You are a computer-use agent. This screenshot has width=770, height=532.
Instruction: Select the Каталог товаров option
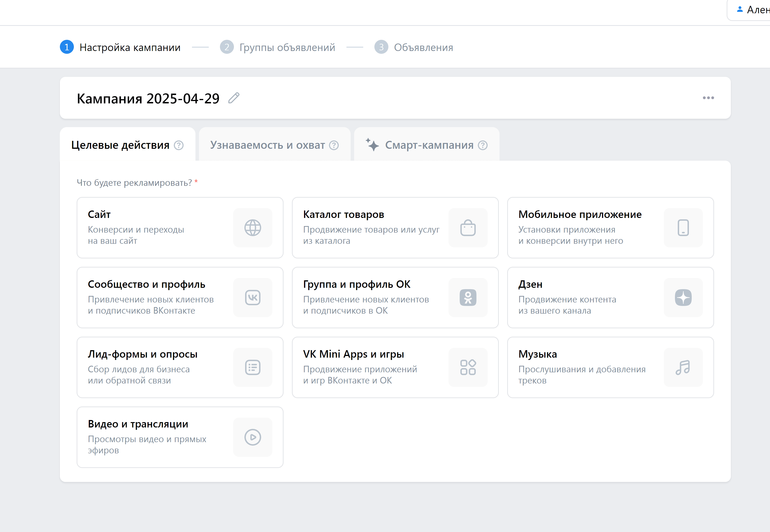[x=395, y=228]
